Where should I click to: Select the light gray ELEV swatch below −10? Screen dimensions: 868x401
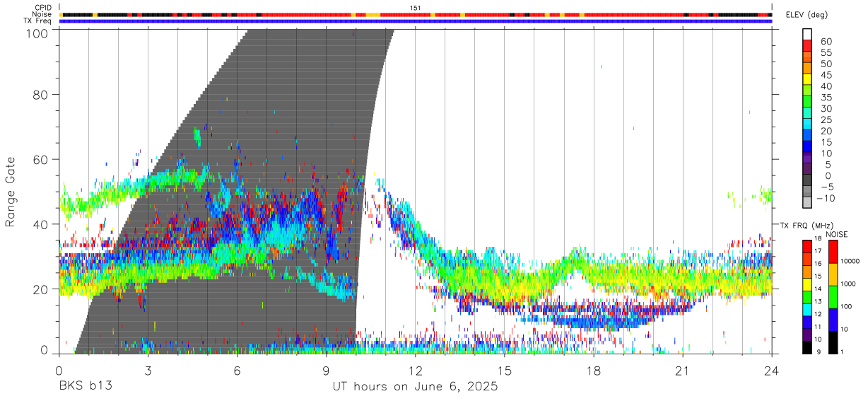click(x=807, y=203)
